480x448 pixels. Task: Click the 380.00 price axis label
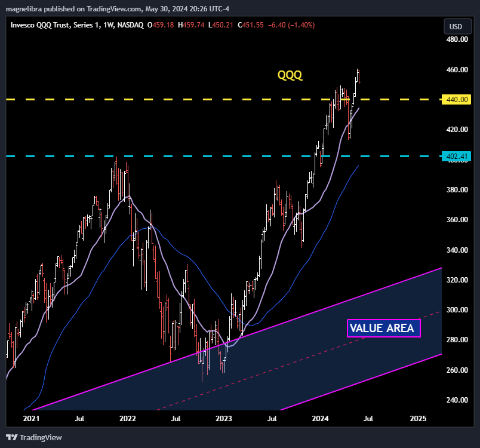pos(457,189)
